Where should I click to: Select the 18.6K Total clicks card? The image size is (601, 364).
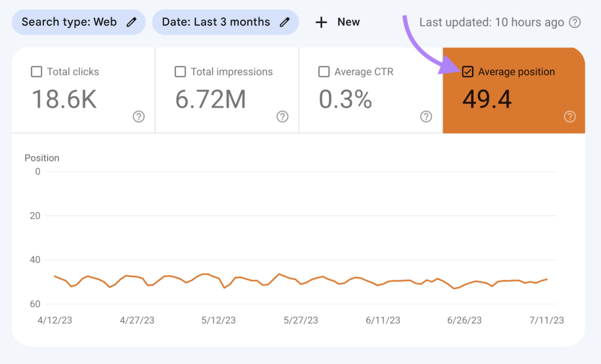[64, 100]
